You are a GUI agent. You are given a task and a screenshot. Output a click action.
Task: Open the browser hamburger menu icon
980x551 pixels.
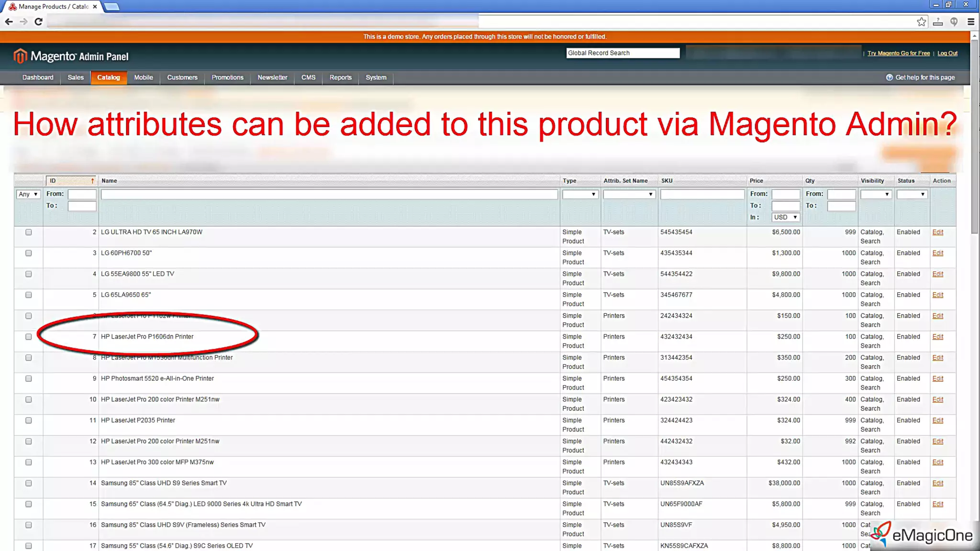(x=971, y=22)
